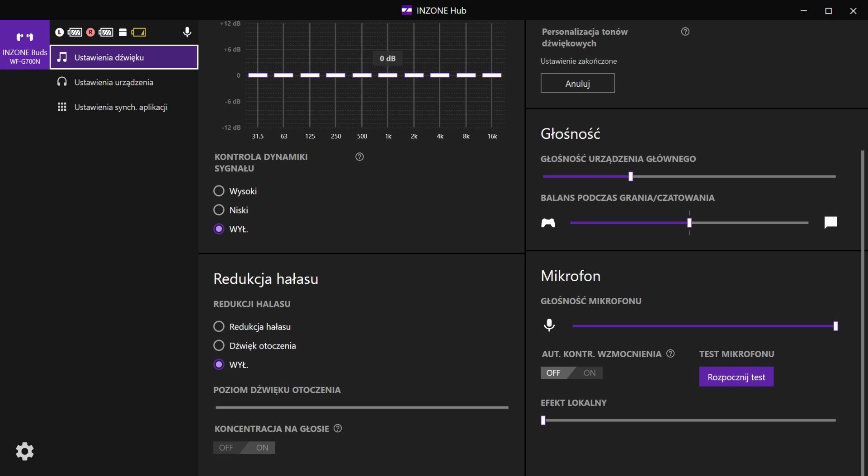Click the right panel vertical scrollbar
This screenshot has height=476, width=868.
pos(863,312)
